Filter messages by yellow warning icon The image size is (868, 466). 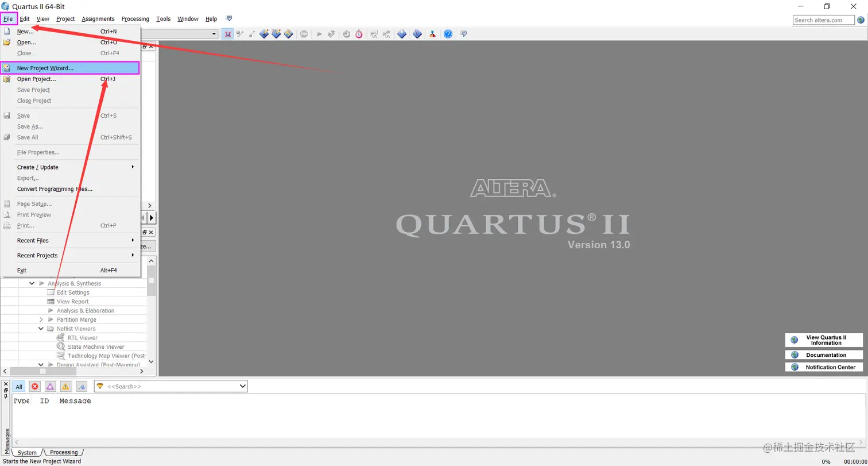pyautogui.click(x=65, y=387)
